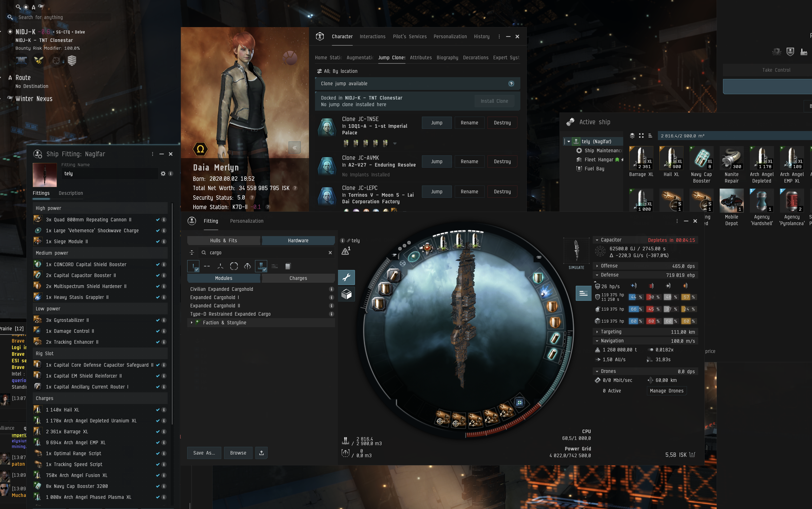Rename Clone JC-AVMK
Viewport: 812px width, 509px height.
pos(469,162)
